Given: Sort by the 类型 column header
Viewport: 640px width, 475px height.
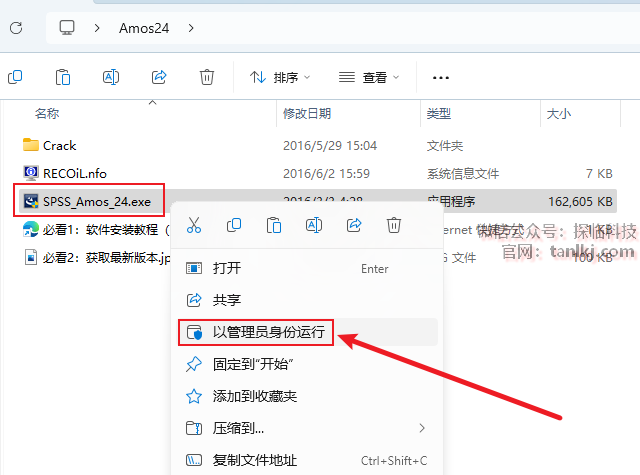Looking at the screenshot, I should click(439, 113).
